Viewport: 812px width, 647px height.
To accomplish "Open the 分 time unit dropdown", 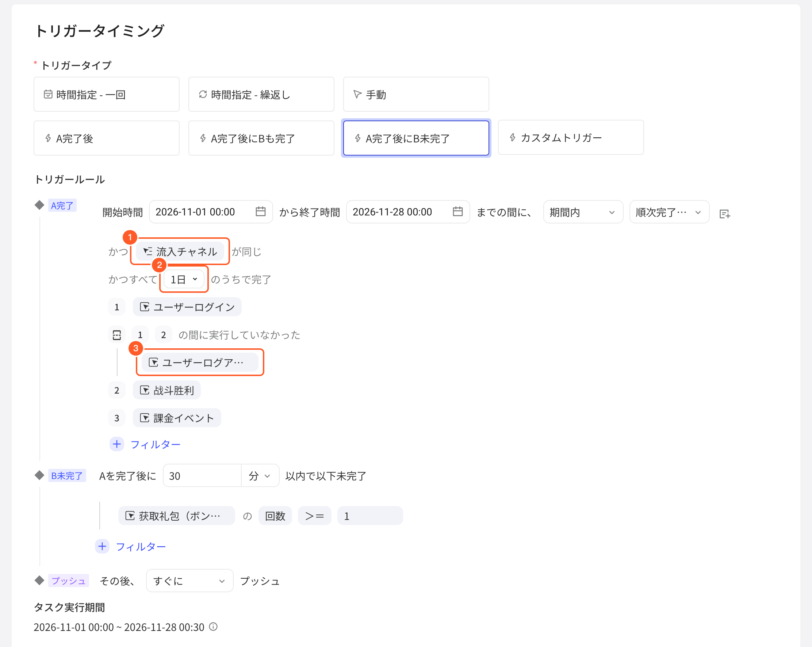I will (260, 476).
